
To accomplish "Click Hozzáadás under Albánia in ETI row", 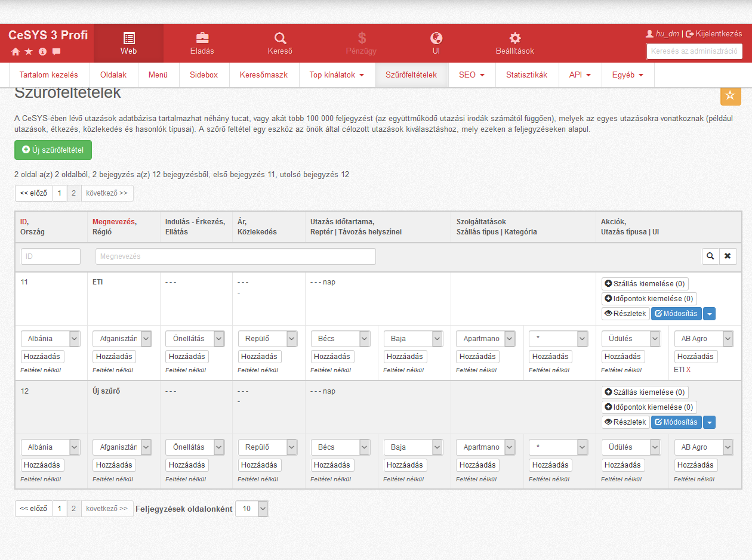I will [42, 357].
